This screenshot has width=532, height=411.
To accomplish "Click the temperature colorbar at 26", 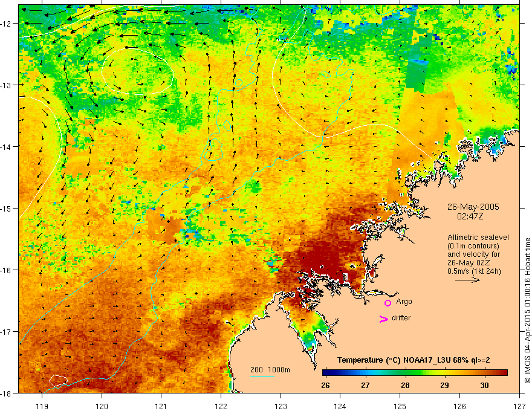I will pos(325,373).
